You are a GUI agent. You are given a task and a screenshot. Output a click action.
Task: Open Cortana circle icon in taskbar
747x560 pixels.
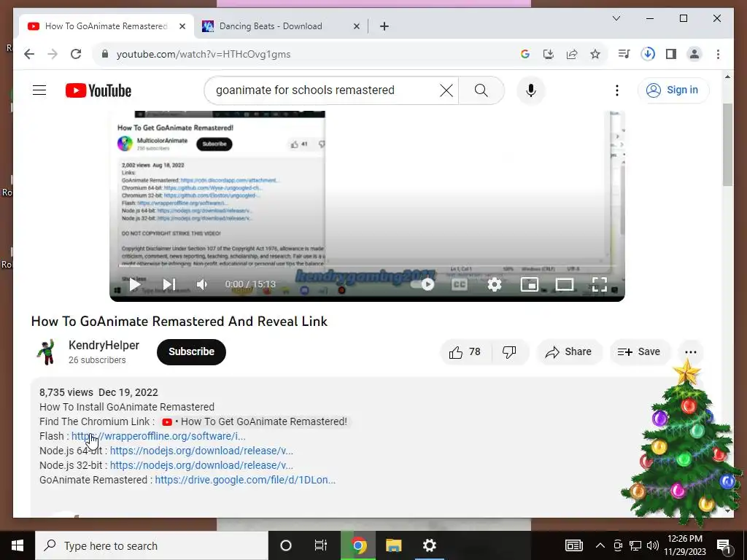point(286,545)
